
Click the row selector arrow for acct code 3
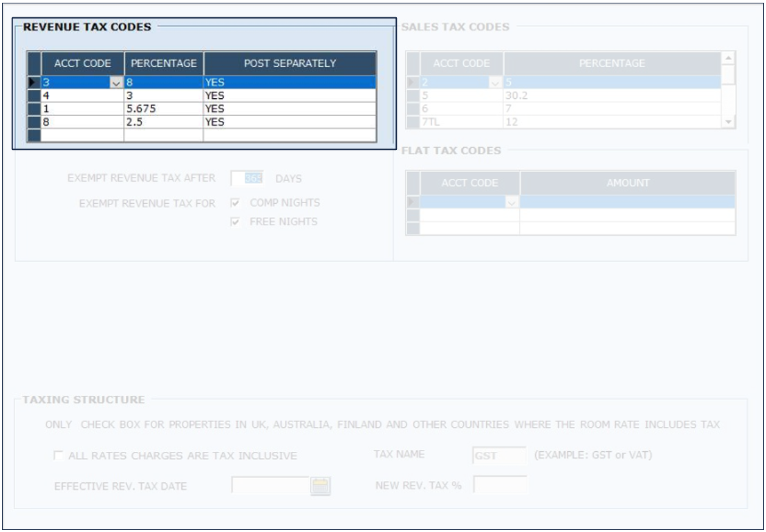click(x=34, y=82)
